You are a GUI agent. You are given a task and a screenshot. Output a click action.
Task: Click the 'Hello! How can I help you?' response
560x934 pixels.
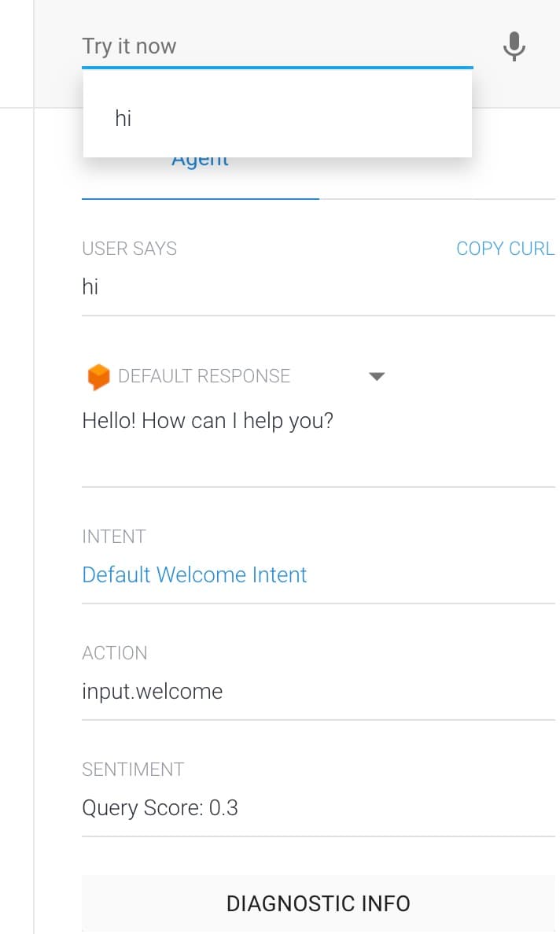click(x=208, y=421)
